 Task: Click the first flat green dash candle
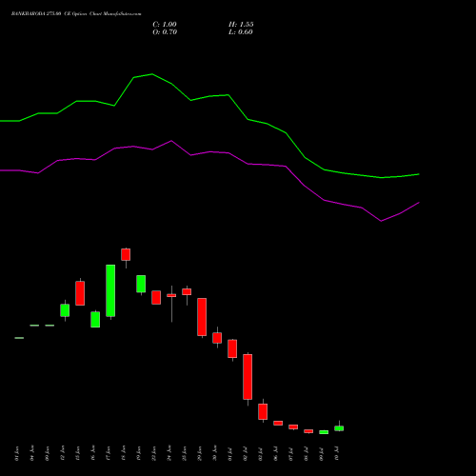coord(19,338)
